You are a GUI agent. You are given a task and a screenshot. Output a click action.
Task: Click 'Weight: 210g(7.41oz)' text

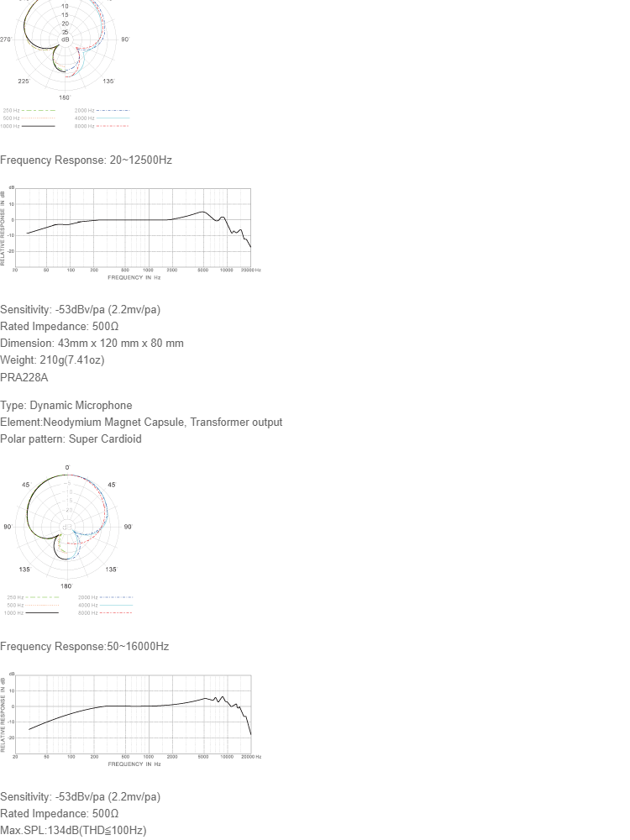[x=52, y=360]
